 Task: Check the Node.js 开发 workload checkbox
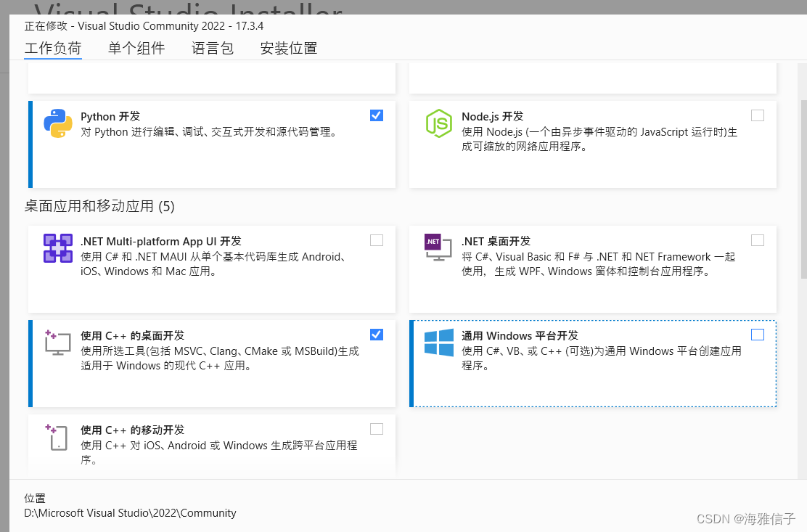coord(758,115)
